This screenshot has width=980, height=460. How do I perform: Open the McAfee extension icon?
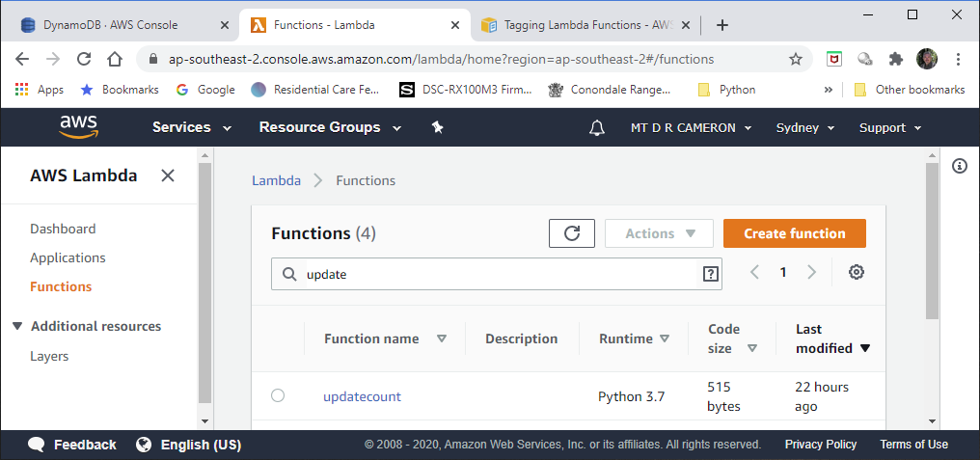point(833,60)
